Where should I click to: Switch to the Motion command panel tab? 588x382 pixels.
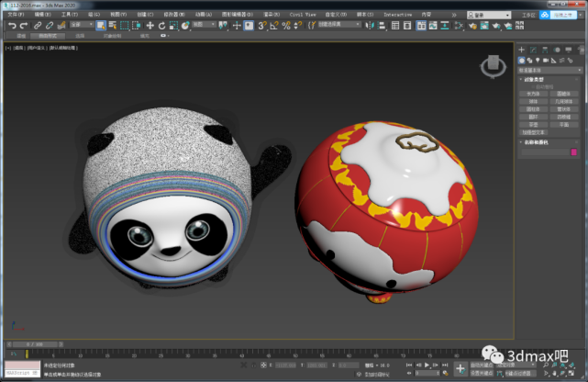point(557,50)
